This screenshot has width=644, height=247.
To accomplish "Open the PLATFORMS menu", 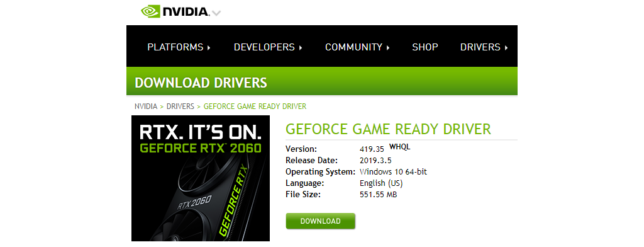I will pos(175,47).
